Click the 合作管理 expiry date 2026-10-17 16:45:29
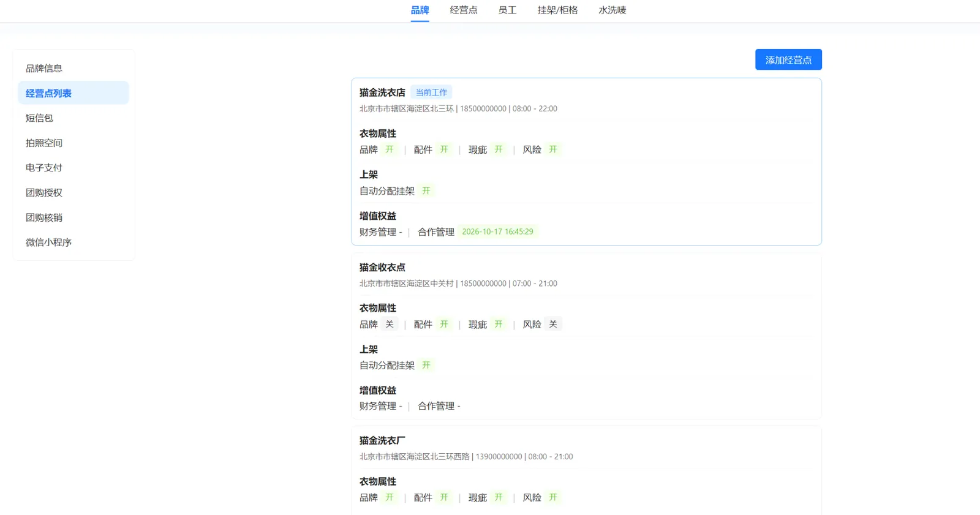This screenshot has width=980, height=515. coord(497,232)
